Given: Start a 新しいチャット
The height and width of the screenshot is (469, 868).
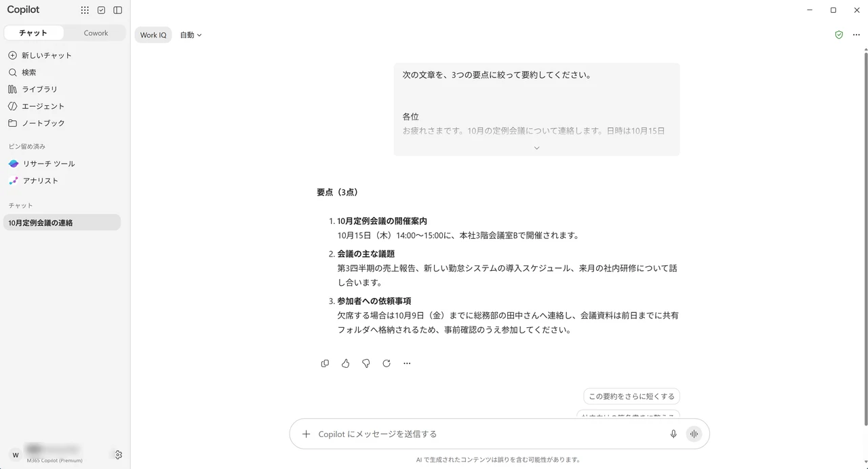Looking at the screenshot, I should click(62, 55).
